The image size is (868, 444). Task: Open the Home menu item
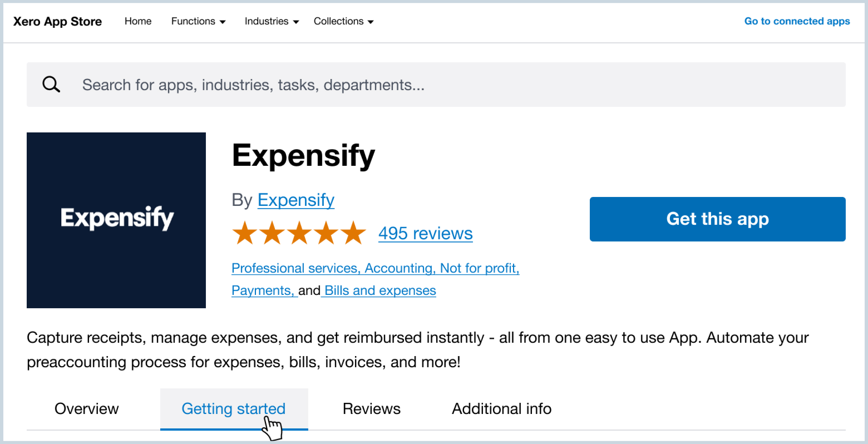(x=138, y=22)
